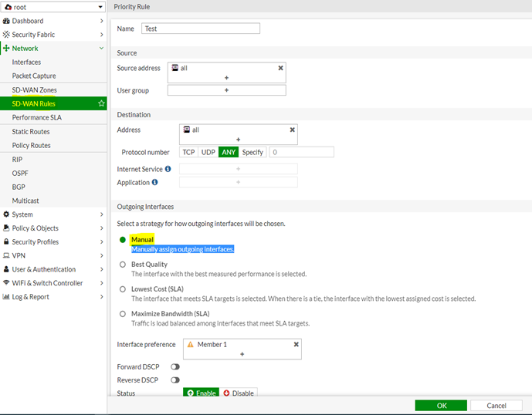Click the protocol number value field
532x415 pixels.
pos(302,152)
